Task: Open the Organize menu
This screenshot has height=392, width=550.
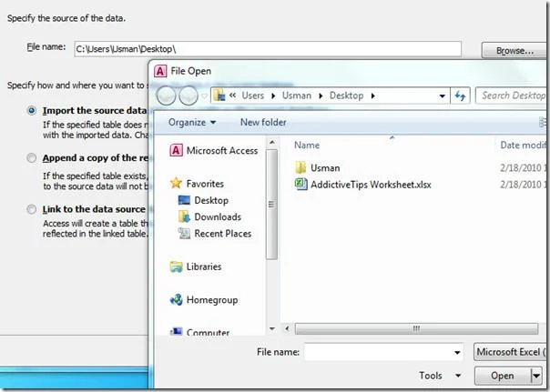Action: coord(192,122)
